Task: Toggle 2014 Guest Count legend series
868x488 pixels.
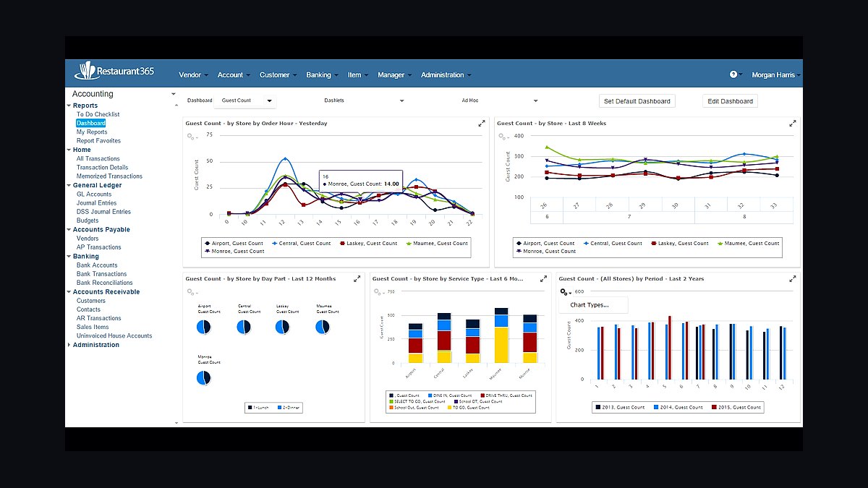Action: 678,407
